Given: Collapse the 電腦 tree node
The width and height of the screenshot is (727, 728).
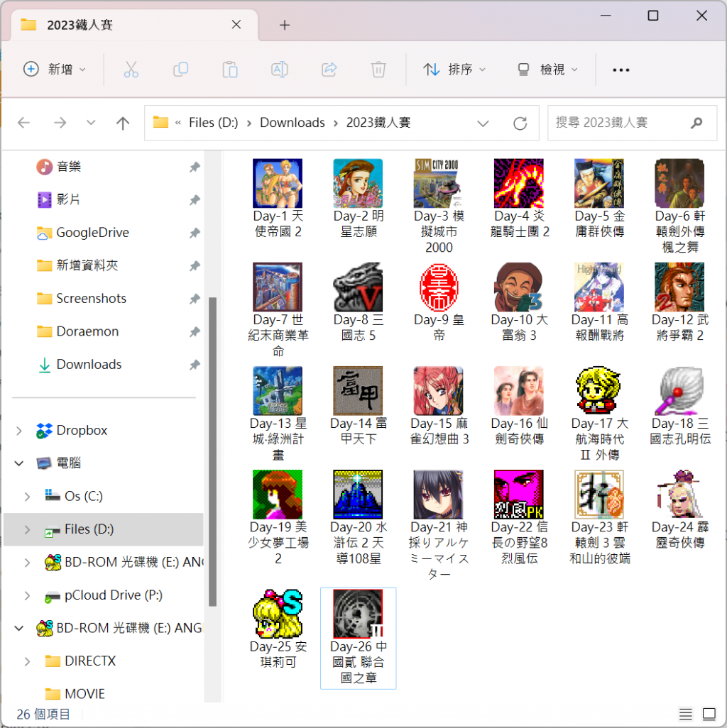Looking at the screenshot, I should pos(19,463).
